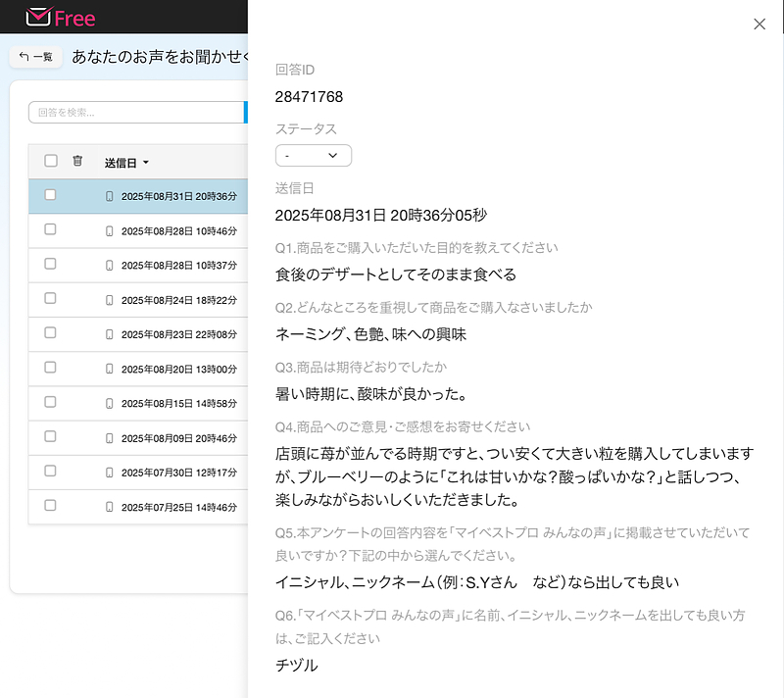
Task: Tick the 07月30日 12時17分 row checkbox
Action: [51, 472]
